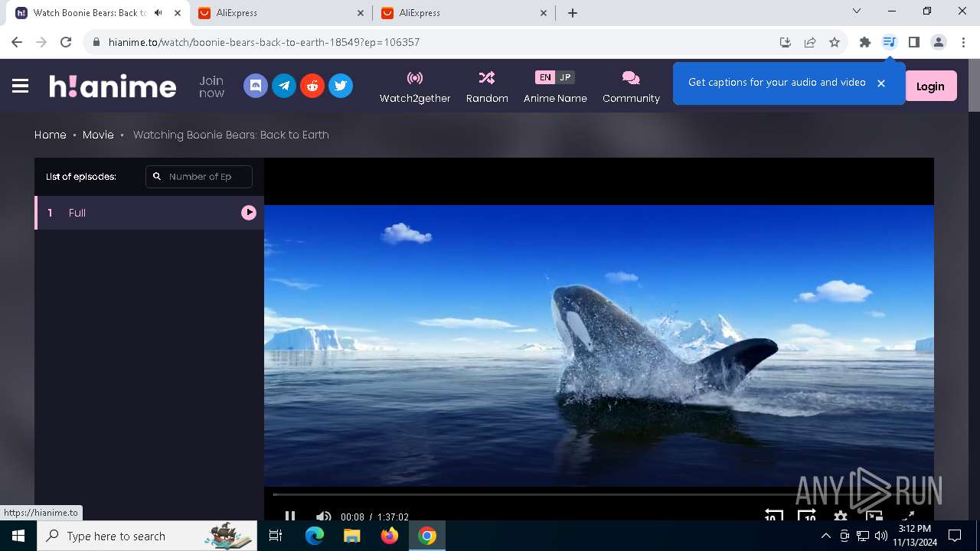Open media controls icon
The height and width of the screenshot is (551, 980).
coord(890,42)
